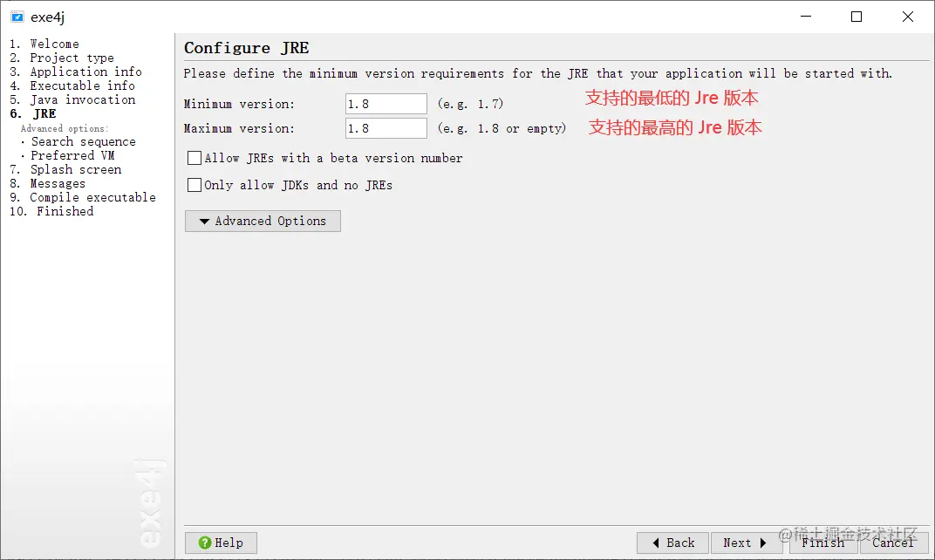Open Preferred VM advanced option

pyautogui.click(x=72, y=155)
